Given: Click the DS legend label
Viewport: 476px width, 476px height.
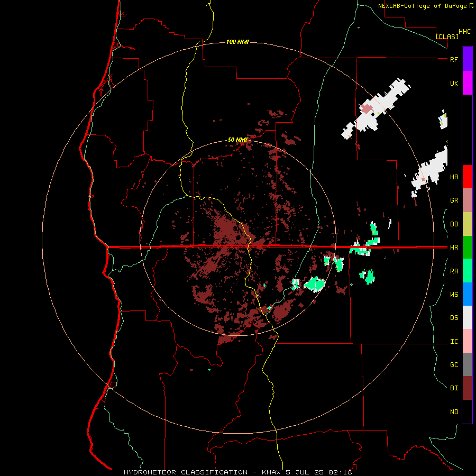Looking at the screenshot, I should click(454, 318).
